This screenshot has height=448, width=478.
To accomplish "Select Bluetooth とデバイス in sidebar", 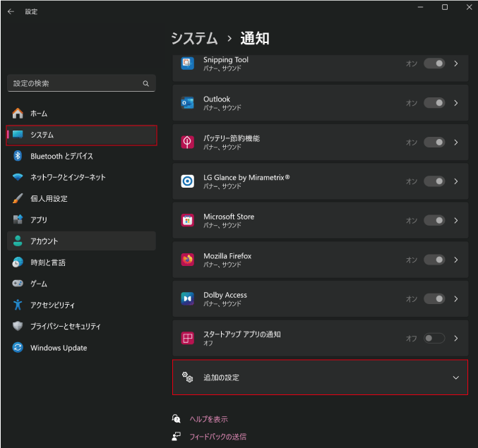I will 61,156.
